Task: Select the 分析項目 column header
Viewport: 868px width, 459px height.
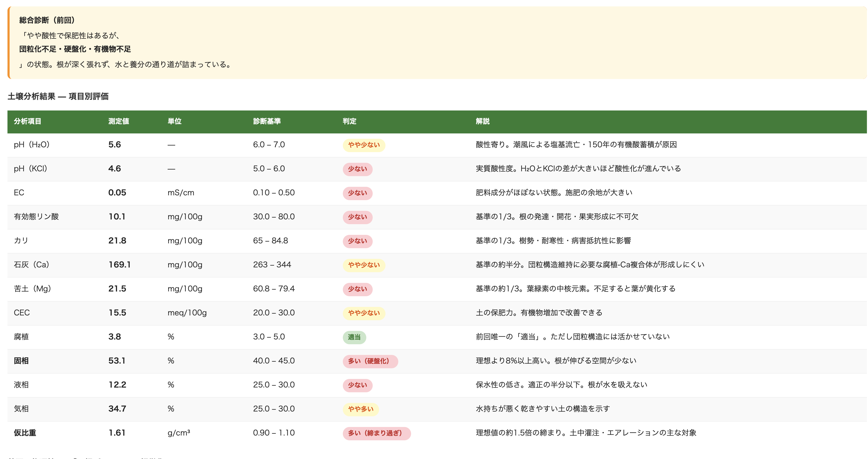Action: [28, 121]
